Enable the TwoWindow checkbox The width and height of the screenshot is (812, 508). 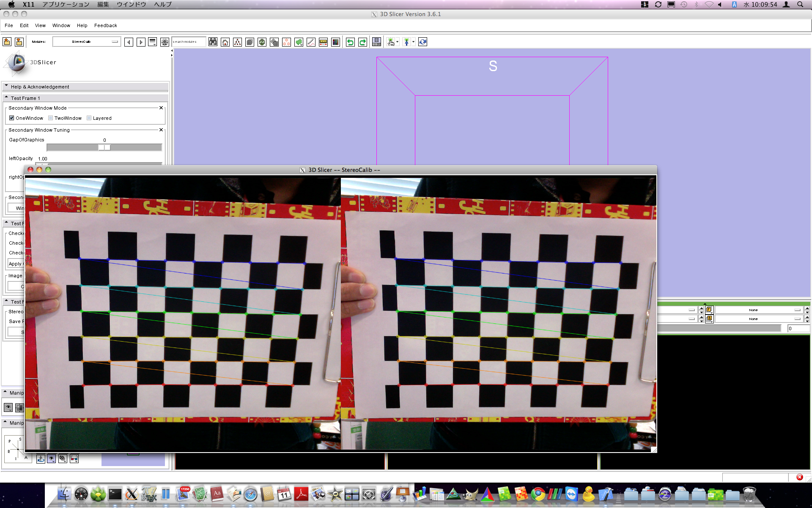50,118
